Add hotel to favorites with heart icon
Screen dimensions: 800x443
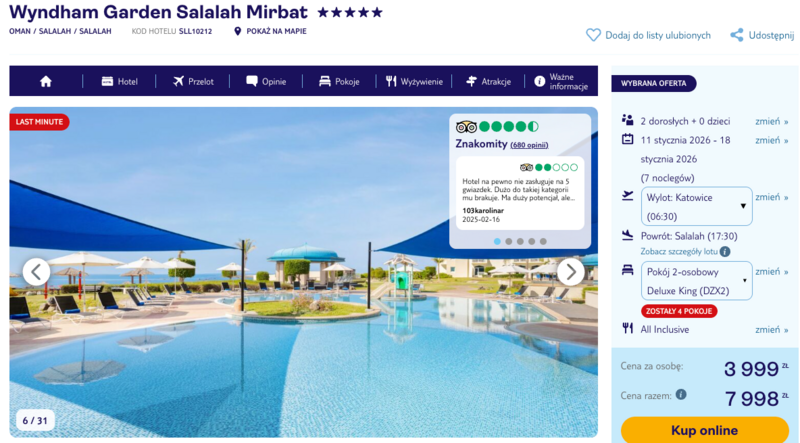593,35
